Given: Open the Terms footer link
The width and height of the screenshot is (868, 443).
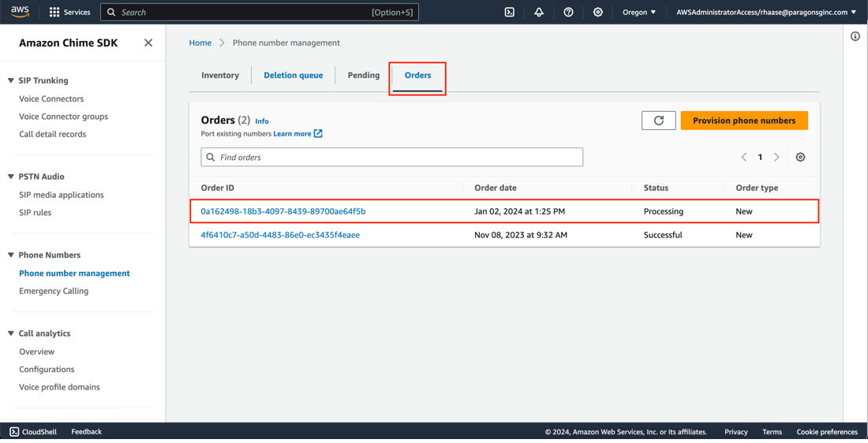Looking at the screenshot, I should 773,432.
